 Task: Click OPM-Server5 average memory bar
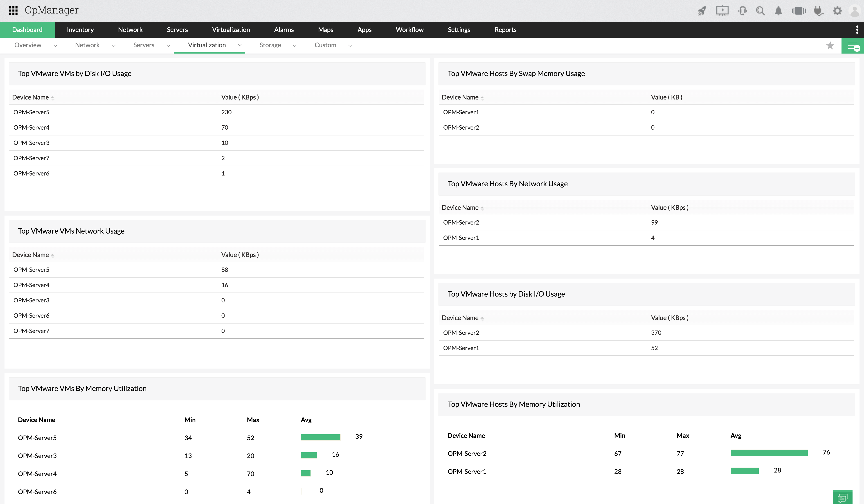pyautogui.click(x=320, y=437)
